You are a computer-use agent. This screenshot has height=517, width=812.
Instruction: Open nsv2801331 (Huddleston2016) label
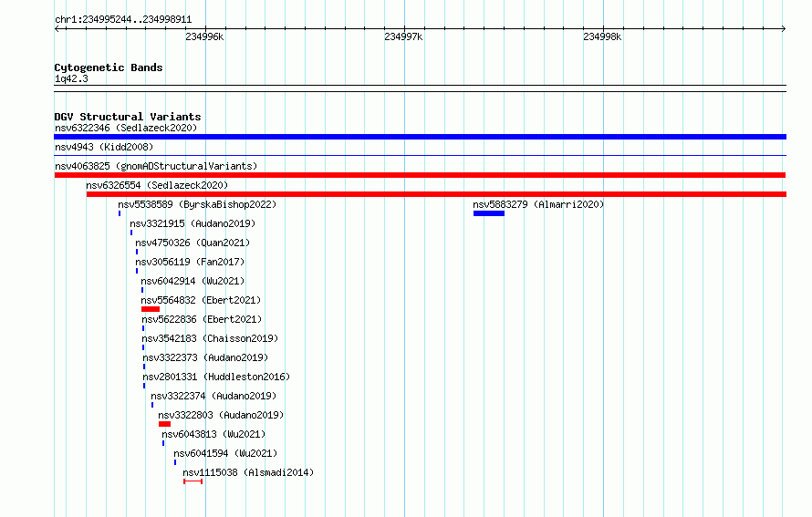[216, 377]
